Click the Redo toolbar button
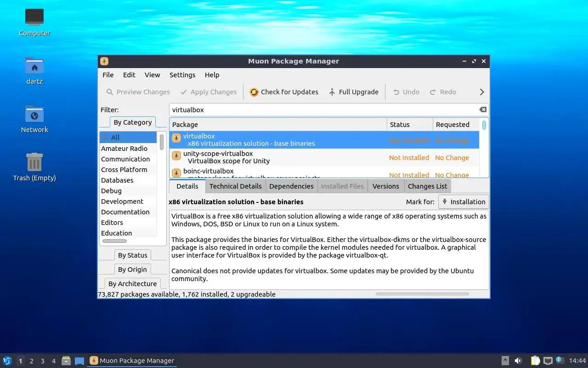Viewport: 588px width, 368px height. 443,92
